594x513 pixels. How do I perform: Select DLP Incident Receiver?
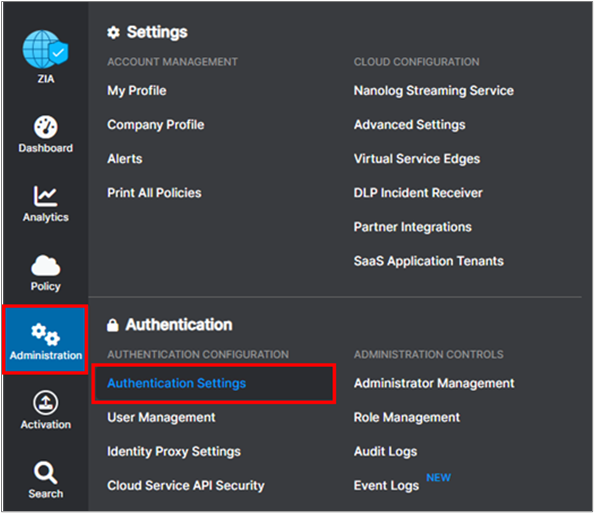[418, 193]
